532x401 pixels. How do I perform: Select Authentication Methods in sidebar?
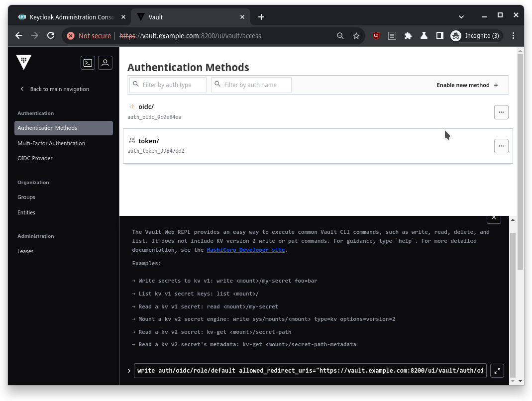(x=64, y=128)
